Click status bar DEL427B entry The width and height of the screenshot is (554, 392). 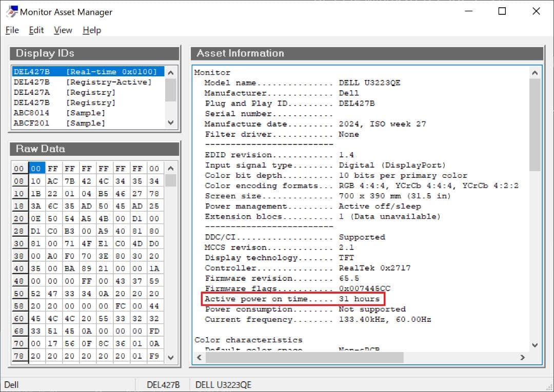pyautogui.click(x=163, y=385)
